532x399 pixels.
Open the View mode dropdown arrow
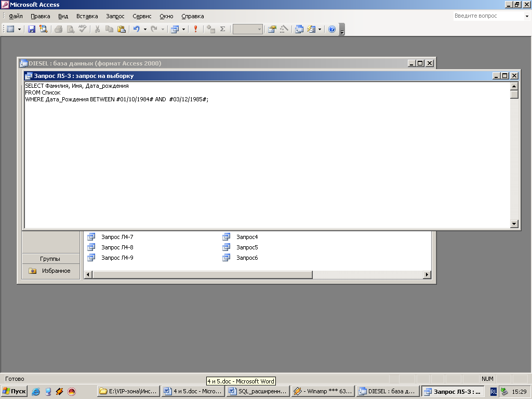(x=19, y=29)
